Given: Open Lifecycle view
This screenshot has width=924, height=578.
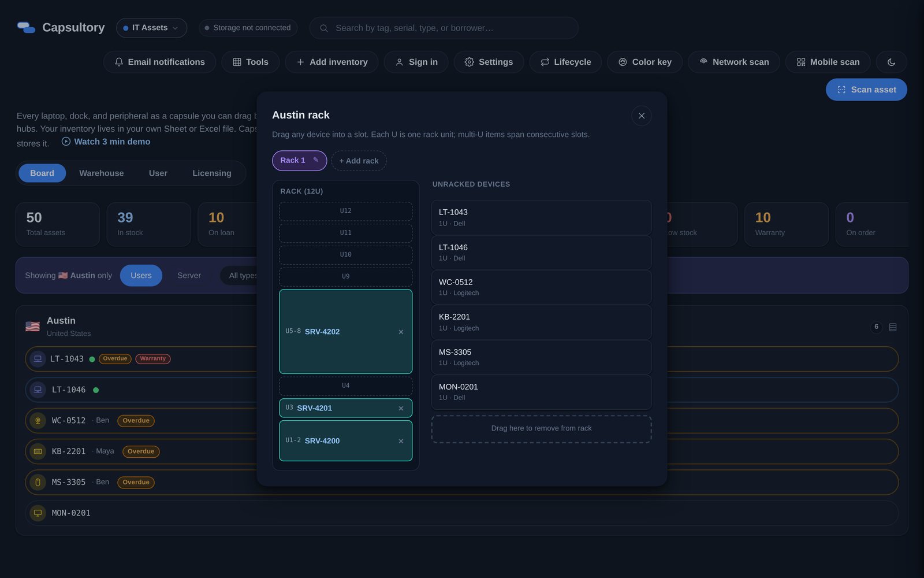Looking at the screenshot, I should click(565, 62).
